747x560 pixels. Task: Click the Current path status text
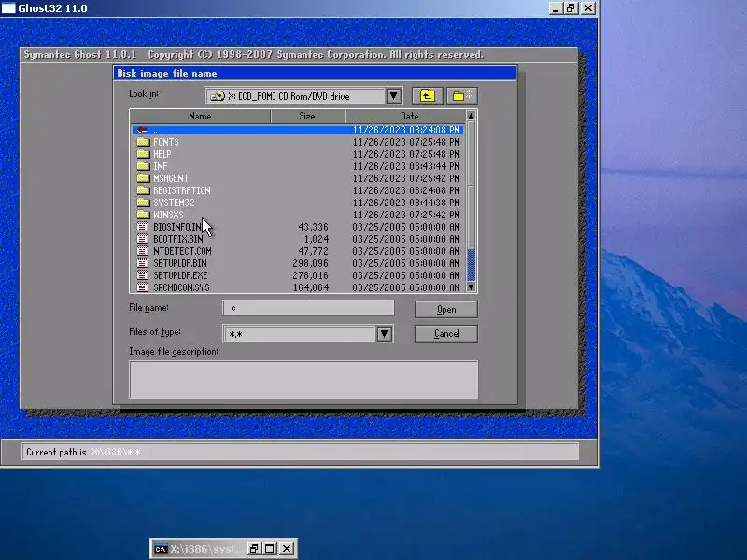[x=83, y=452]
